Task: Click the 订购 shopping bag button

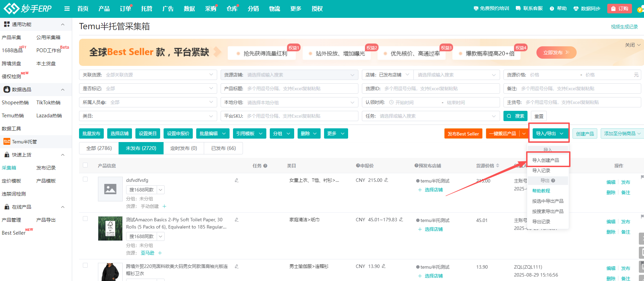Action: 620,9
